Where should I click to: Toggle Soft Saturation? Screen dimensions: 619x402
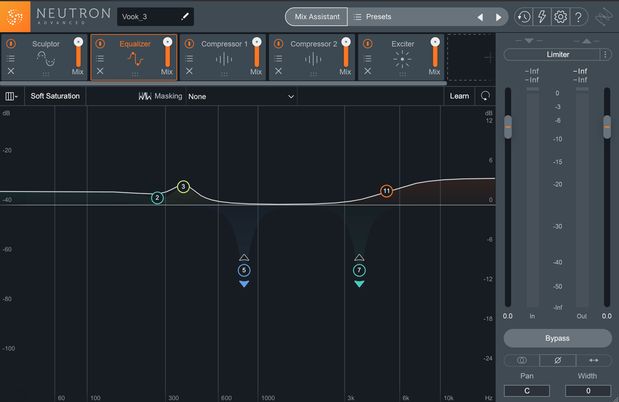point(55,96)
